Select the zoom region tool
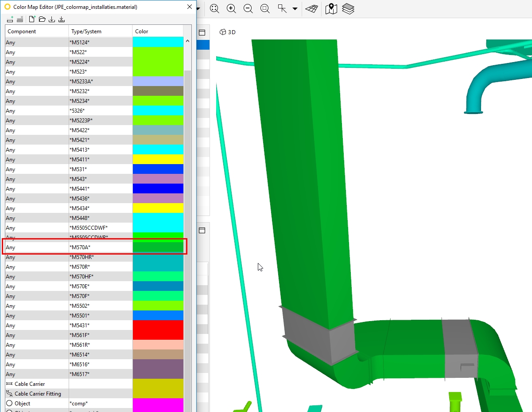 pos(282,9)
